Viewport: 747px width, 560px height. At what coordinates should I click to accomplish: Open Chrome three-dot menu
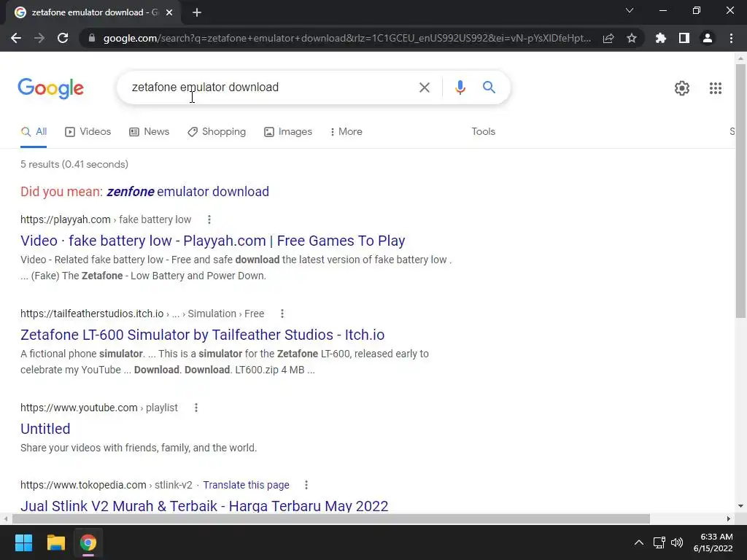[731, 38]
